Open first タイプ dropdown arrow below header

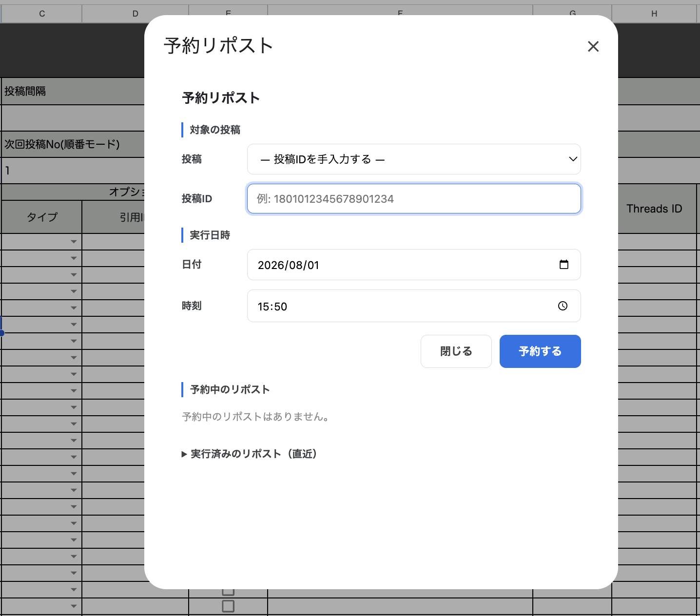74,242
